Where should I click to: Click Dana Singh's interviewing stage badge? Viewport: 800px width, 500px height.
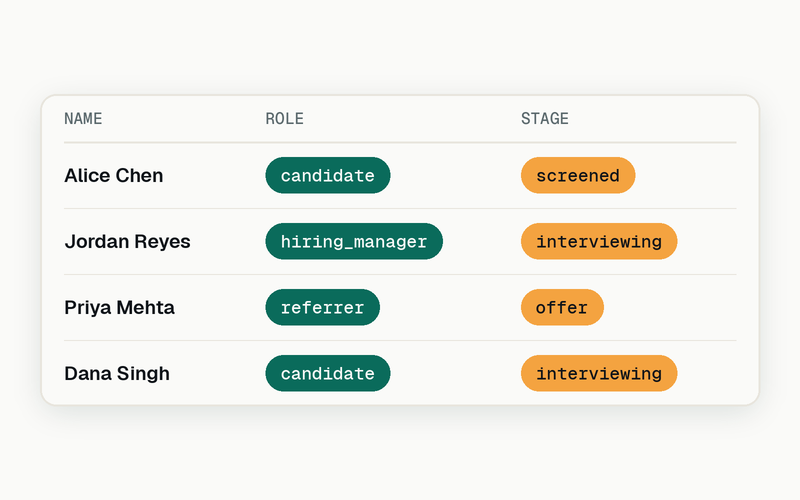tap(599, 373)
